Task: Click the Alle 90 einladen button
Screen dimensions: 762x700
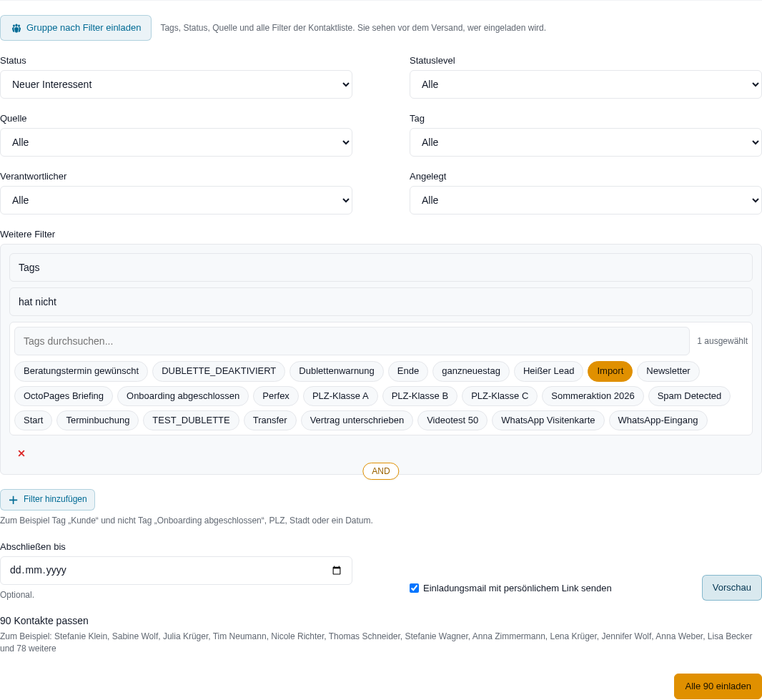Action: pyautogui.click(x=718, y=686)
